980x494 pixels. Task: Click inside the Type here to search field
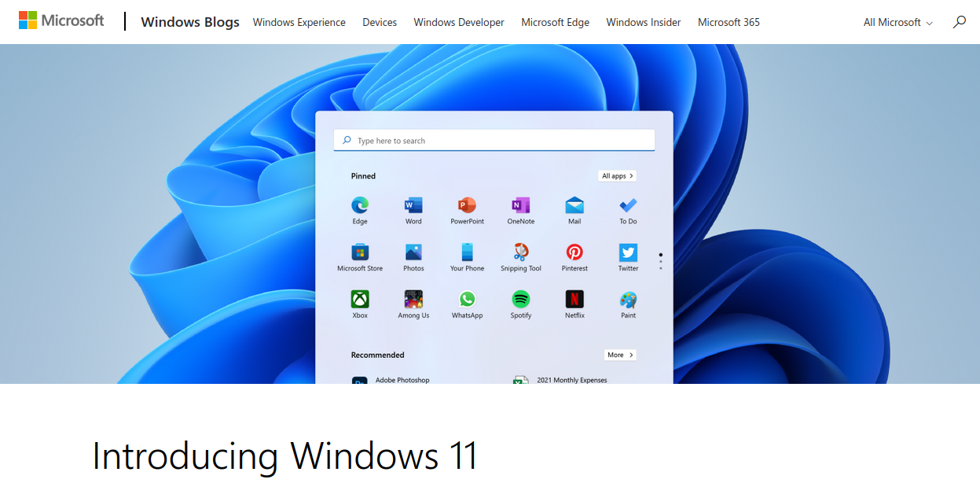(494, 140)
